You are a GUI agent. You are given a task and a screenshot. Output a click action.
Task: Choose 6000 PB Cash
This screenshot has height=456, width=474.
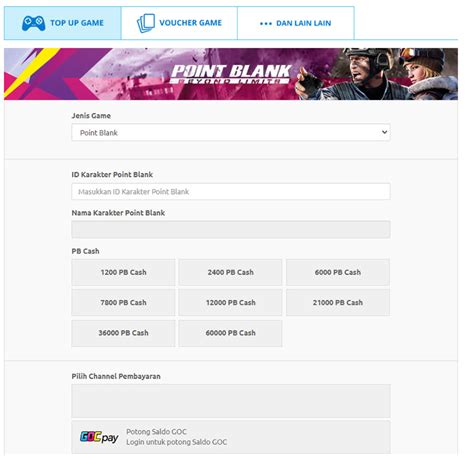338,272
